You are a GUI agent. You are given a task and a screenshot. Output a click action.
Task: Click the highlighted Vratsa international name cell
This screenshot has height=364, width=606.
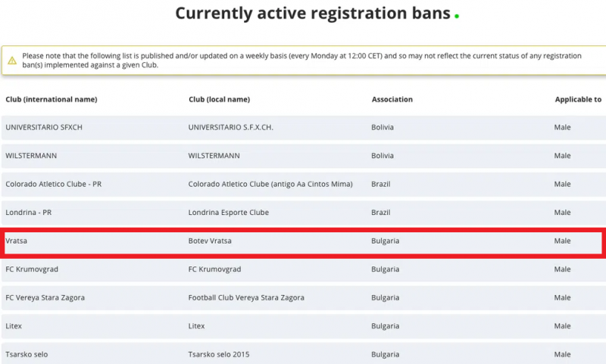coord(16,241)
